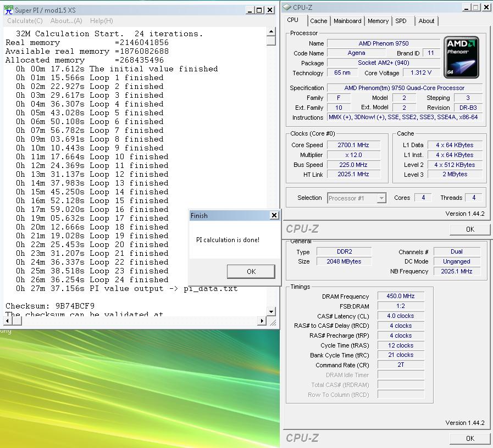Minimize the Super PI window

pos(250,10)
